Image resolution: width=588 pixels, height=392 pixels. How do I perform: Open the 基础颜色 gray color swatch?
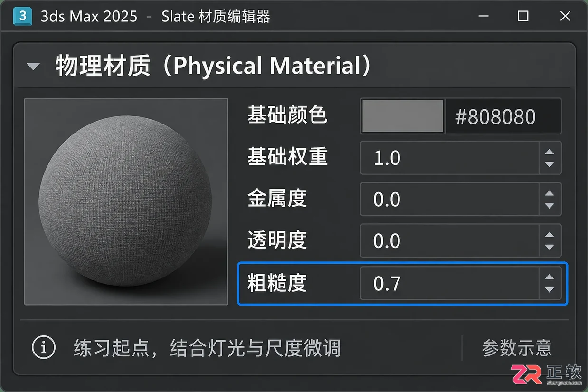point(402,116)
